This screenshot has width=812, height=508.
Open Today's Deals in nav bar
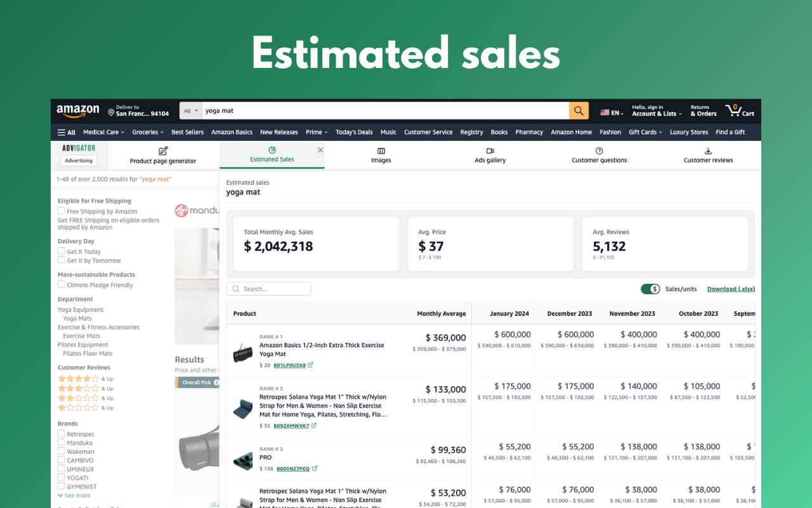[354, 132]
